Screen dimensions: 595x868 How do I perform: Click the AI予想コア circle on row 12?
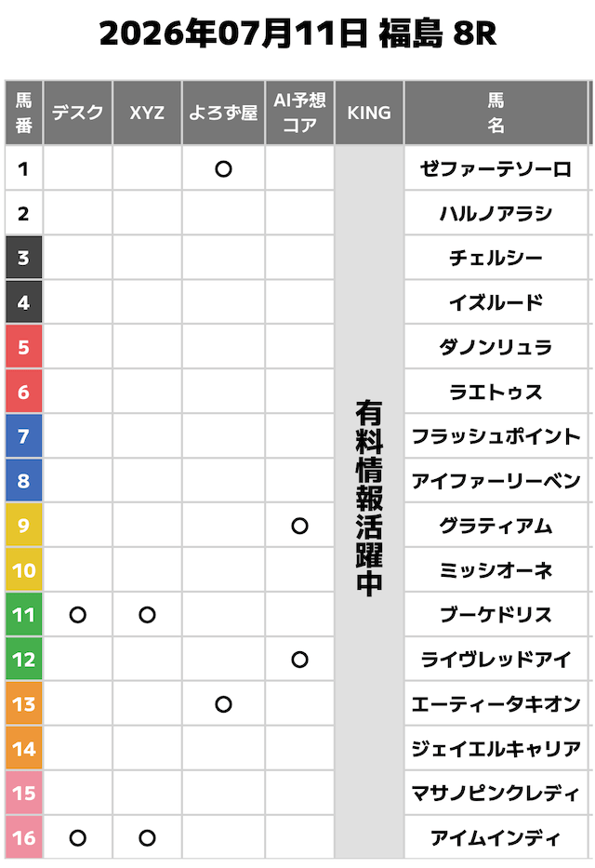point(299,660)
